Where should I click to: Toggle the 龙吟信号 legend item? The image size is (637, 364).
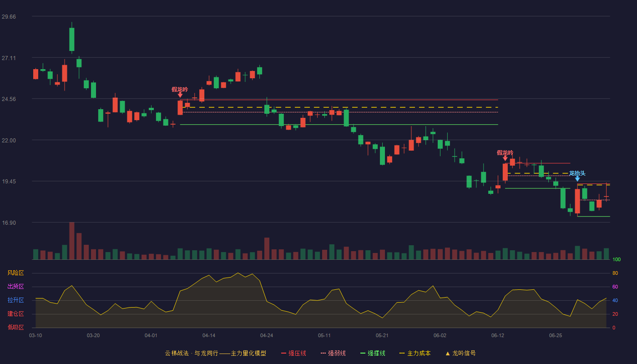pyautogui.click(x=460, y=353)
